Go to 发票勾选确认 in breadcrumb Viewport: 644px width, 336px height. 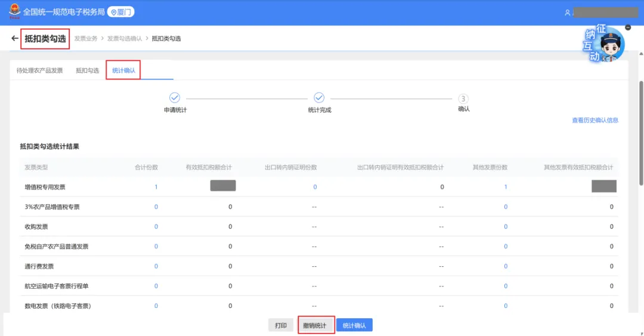click(x=124, y=39)
